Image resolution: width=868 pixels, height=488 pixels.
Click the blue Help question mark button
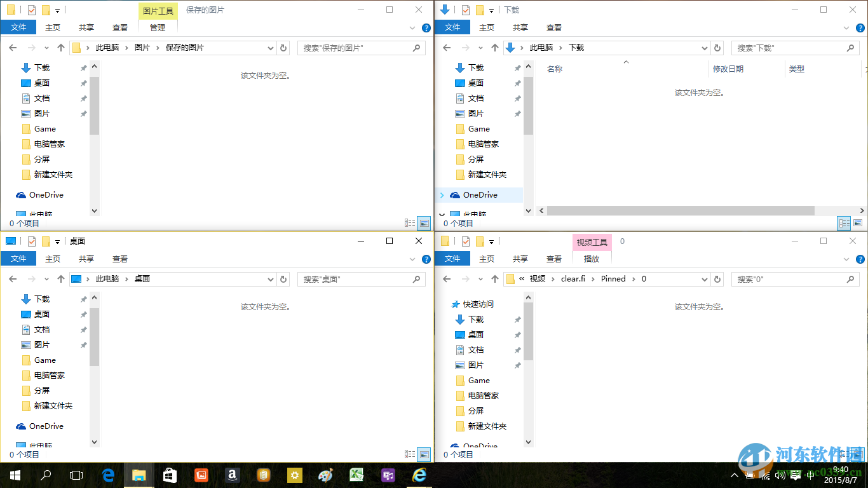click(x=425, y=27)
